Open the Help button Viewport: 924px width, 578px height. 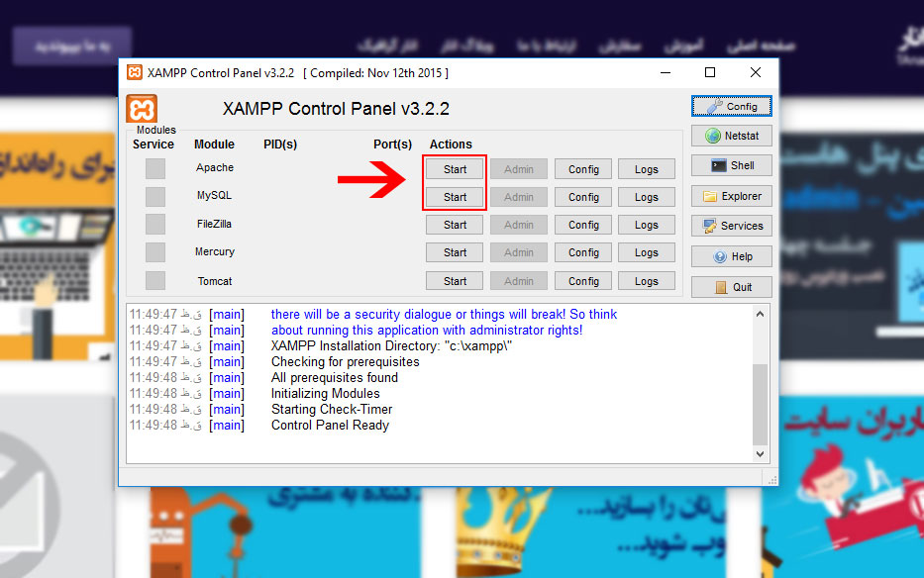point(731,256)
